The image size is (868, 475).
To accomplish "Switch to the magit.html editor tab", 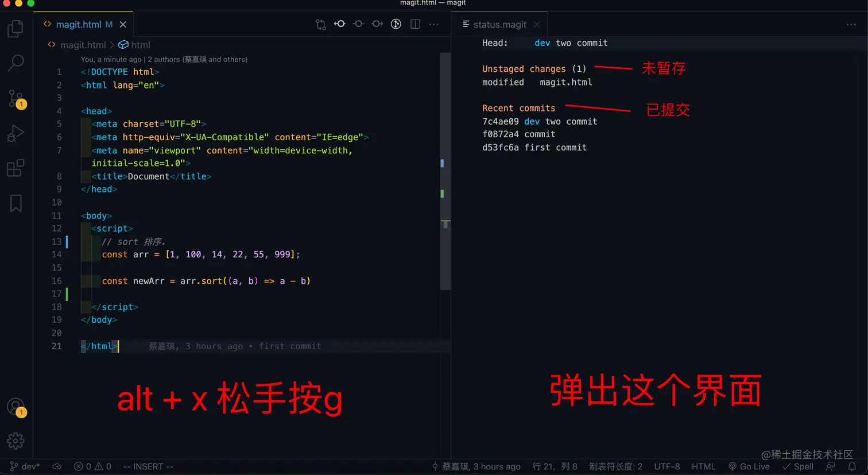I will [x=83, y=24].
